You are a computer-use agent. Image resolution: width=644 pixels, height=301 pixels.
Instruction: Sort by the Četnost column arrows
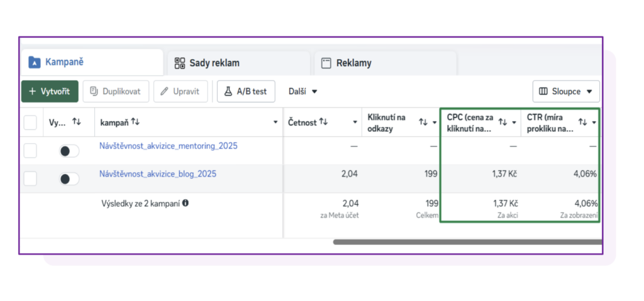[324, 122]
